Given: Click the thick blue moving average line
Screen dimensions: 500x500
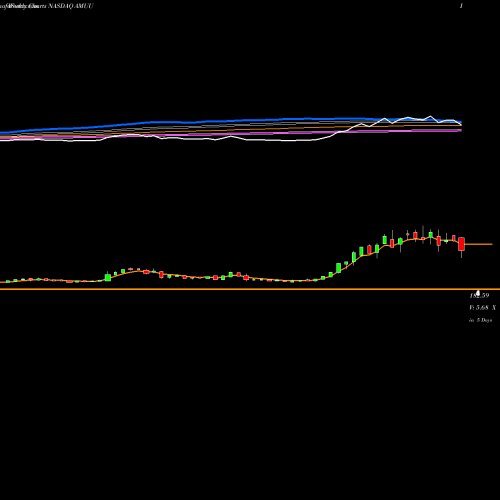Looking at the screenshot, I should [x=233, y=121].
